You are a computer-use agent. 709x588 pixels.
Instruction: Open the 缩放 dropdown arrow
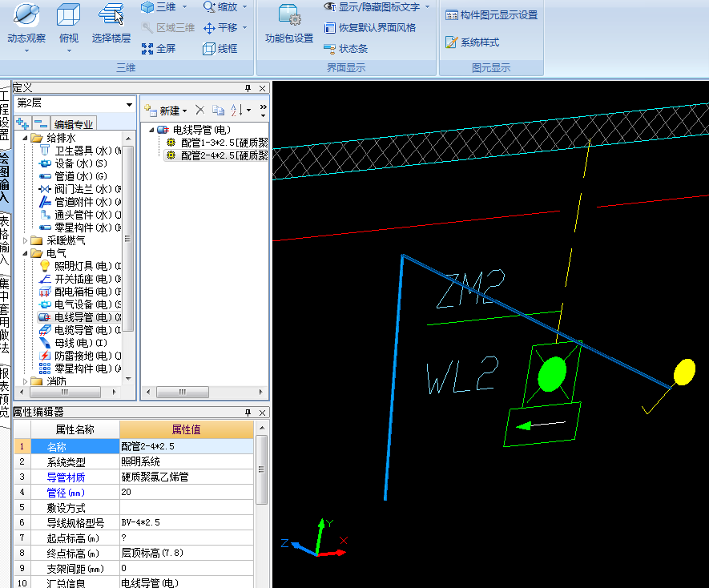(x=244, y=6)
